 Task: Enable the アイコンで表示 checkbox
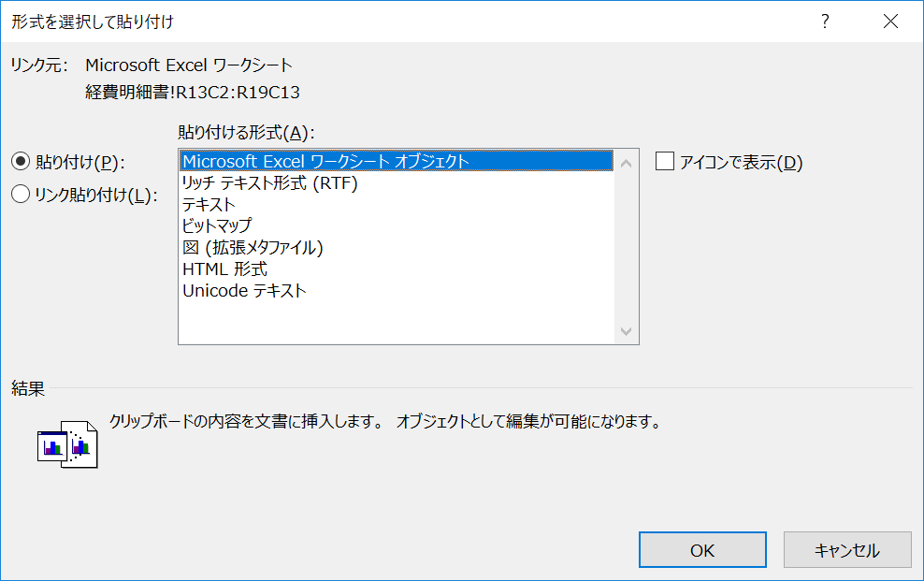tap(665, 161)
